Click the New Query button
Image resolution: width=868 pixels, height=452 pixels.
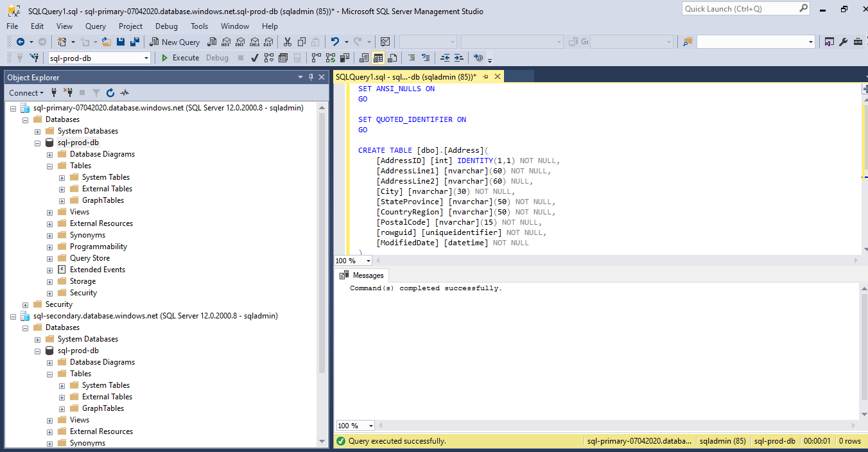[175, 42]
